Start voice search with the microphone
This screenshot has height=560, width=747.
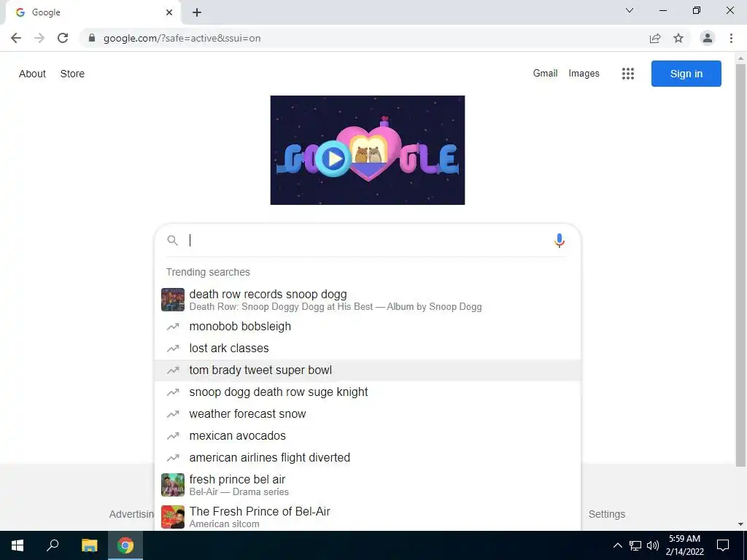point(560,241)
